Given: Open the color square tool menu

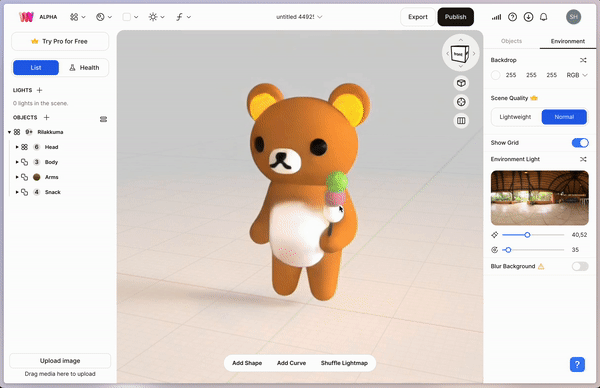Looking at the screenshot, I should coord(130,17).
